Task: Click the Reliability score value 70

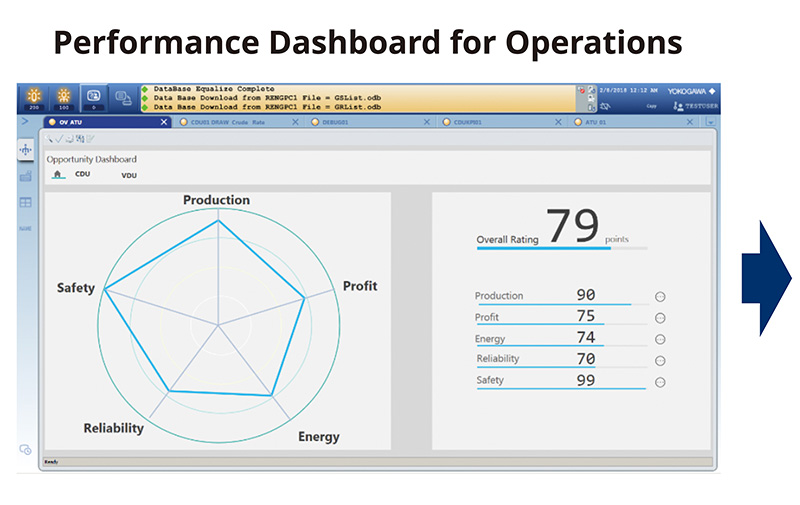Action: point(586,359)
